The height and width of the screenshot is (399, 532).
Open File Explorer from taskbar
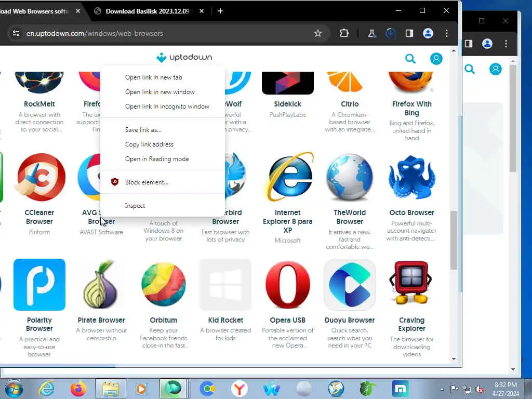click(110, 389)
